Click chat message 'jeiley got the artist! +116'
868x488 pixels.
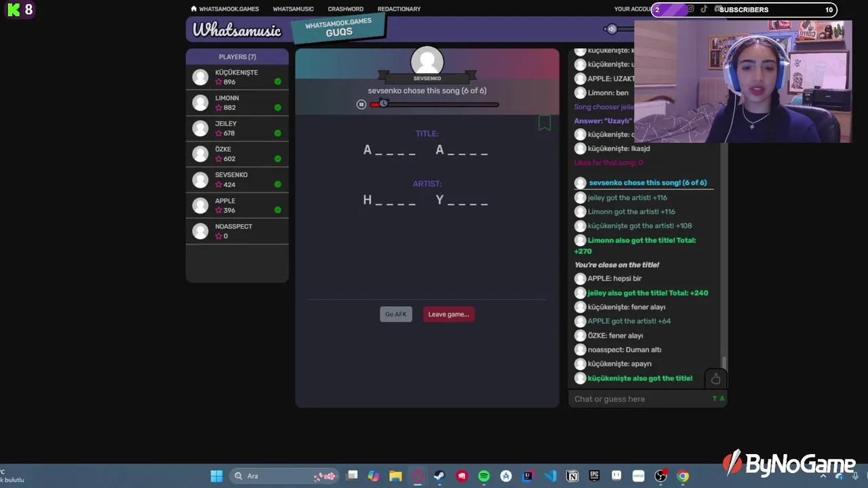click(x=627, y=198)
